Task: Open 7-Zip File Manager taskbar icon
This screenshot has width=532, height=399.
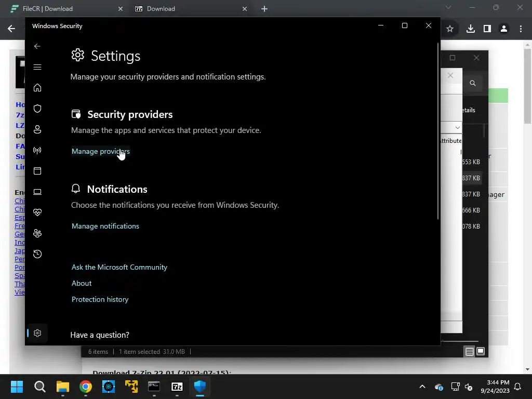Action: [177, 387]
